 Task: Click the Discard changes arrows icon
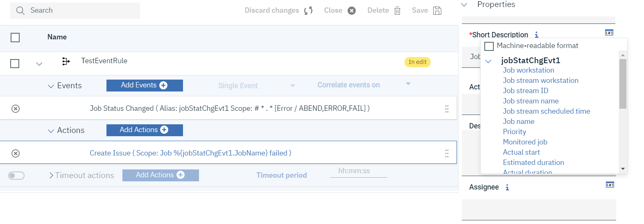point(308,11)
